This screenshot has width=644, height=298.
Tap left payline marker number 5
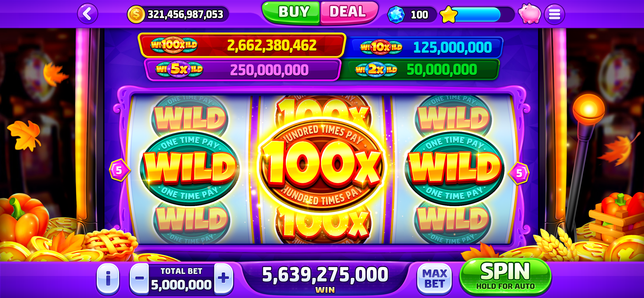(119, 170)
